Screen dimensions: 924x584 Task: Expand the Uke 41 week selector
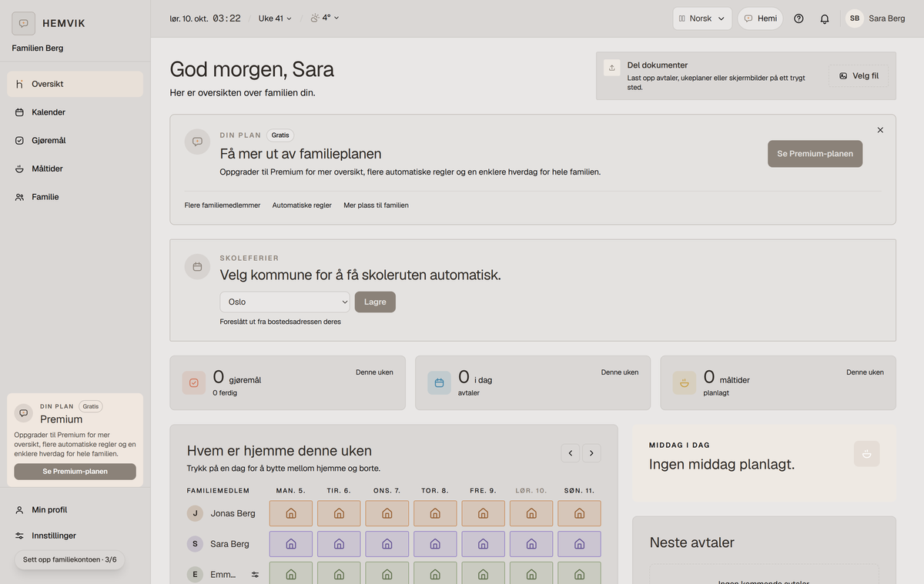pyautogui.click(x=275, y=18)
